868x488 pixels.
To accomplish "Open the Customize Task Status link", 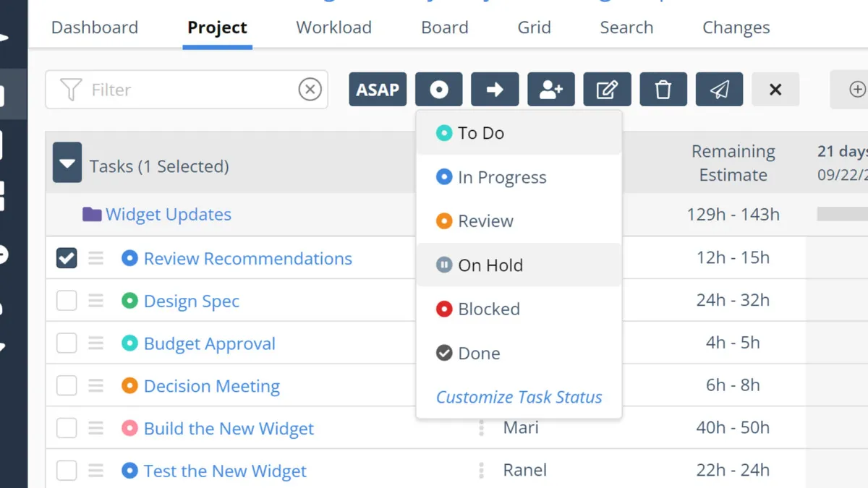I will coord(519,397).
